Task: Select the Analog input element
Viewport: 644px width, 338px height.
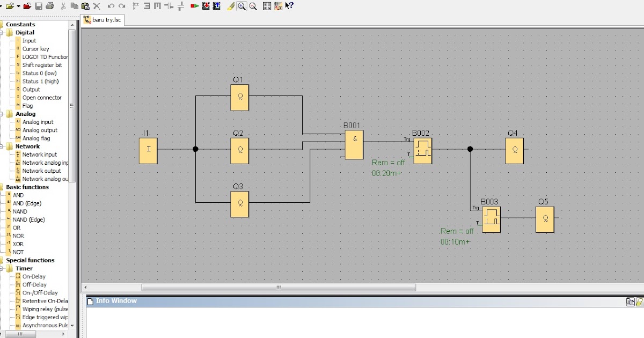Action: (38, 122)
